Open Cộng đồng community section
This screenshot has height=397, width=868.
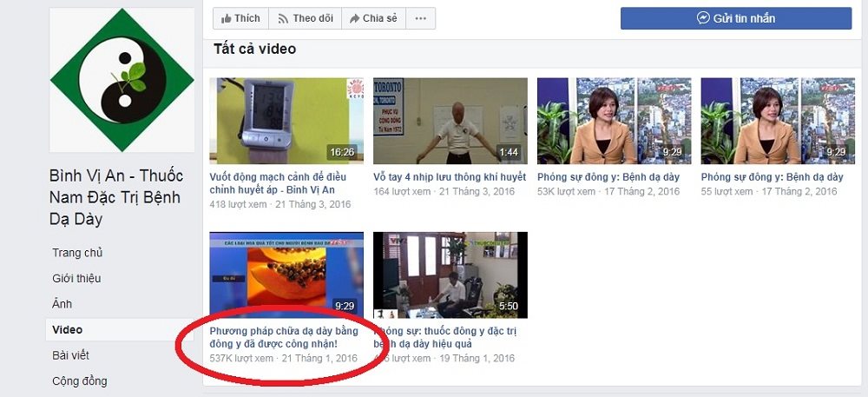(x=80, y=380)
